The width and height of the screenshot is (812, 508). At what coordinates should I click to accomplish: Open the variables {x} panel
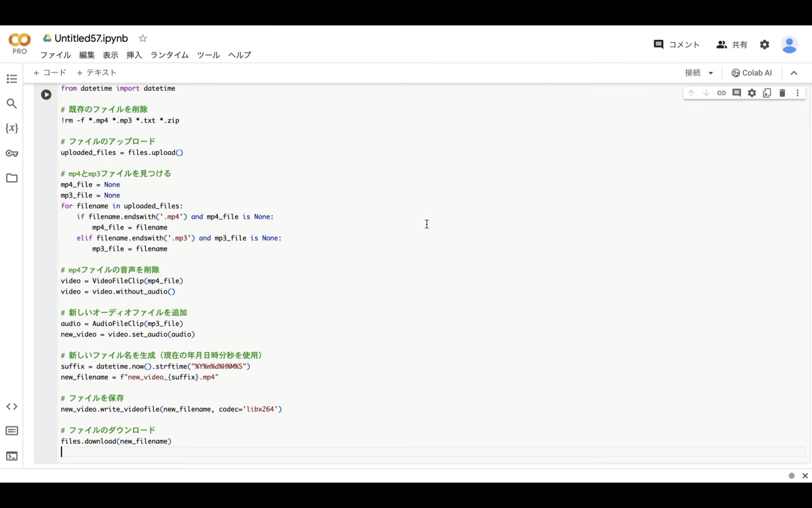pyautogui.click(x=12, y=128)
